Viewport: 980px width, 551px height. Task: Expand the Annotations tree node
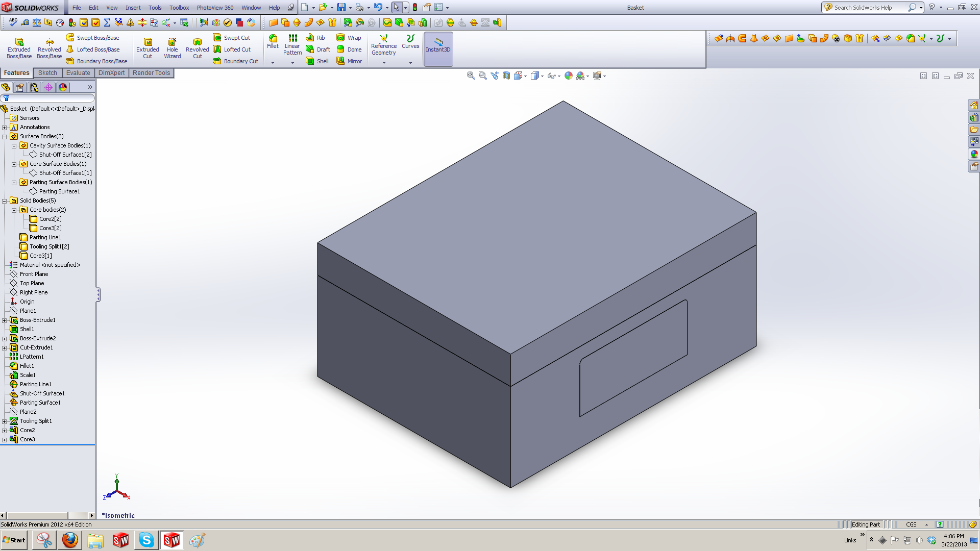coord(5,128)
